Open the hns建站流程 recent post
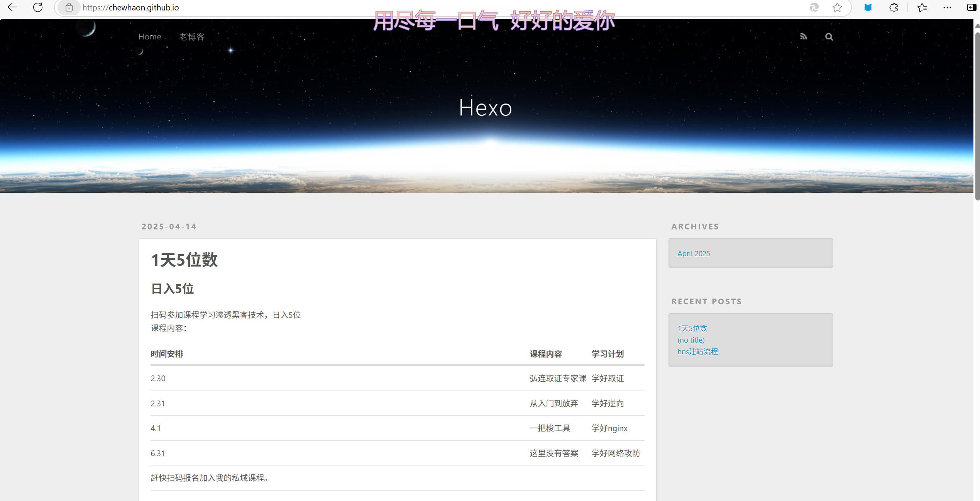 (697, 351)
